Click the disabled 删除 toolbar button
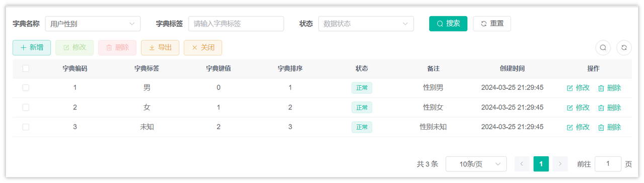This screenshot has width=644, height=183. click(x=117, y=48)
